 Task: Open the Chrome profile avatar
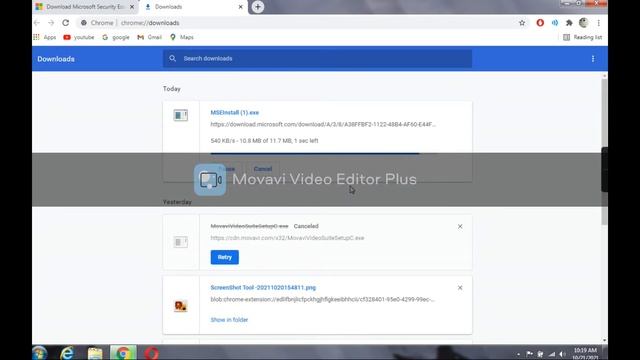[584, 23]
